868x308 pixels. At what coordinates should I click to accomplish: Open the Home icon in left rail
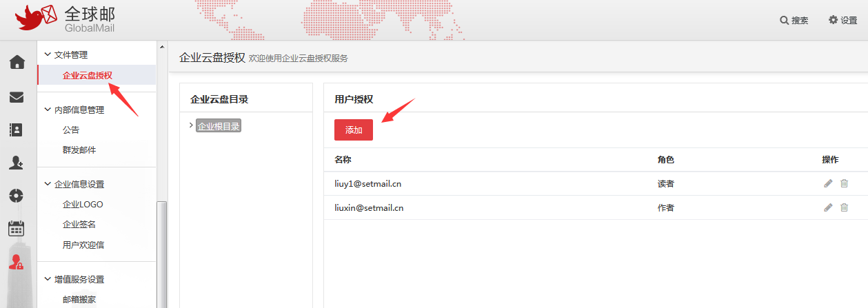pyautogui.click(x=17, y=63)
